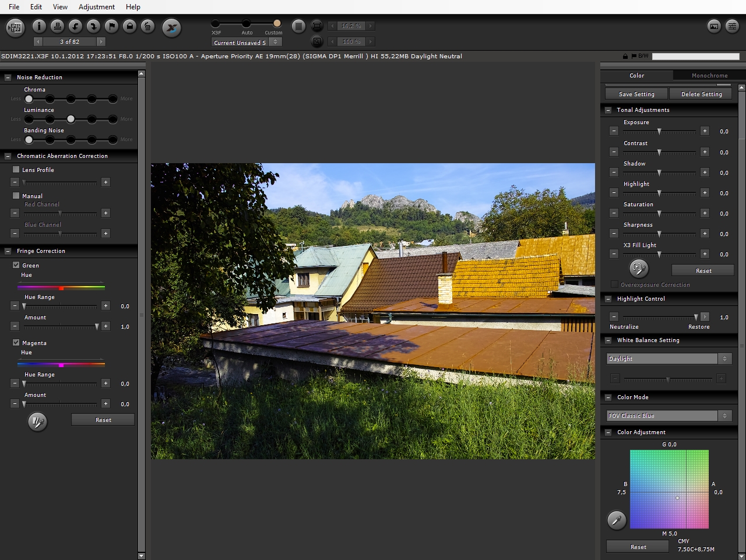Show the histogram panel
The width and height of the screenshot is (746, 560).
(x=714, y=26)
